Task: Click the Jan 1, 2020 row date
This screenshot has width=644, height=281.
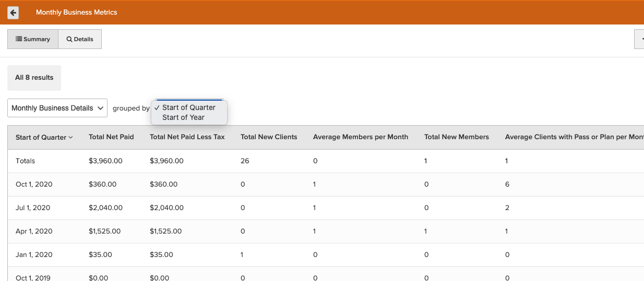Action: point(34,255)
